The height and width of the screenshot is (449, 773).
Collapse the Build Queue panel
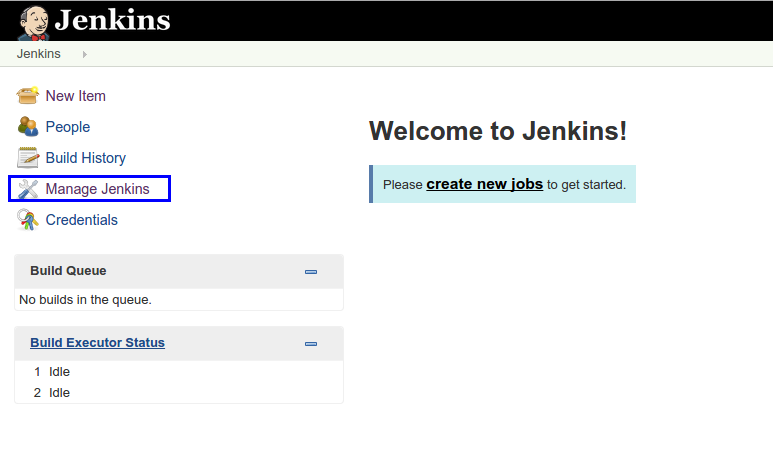click(x=311, y=271)
